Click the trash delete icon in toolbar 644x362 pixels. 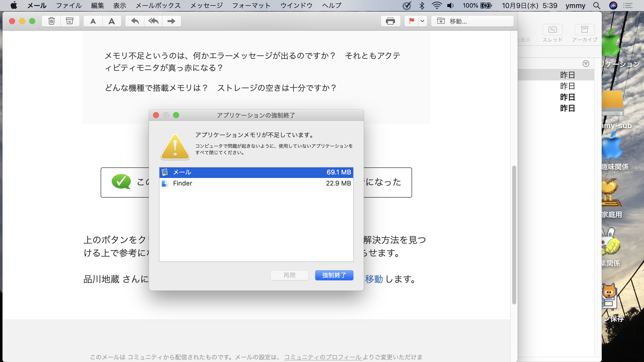click(51, 21)
